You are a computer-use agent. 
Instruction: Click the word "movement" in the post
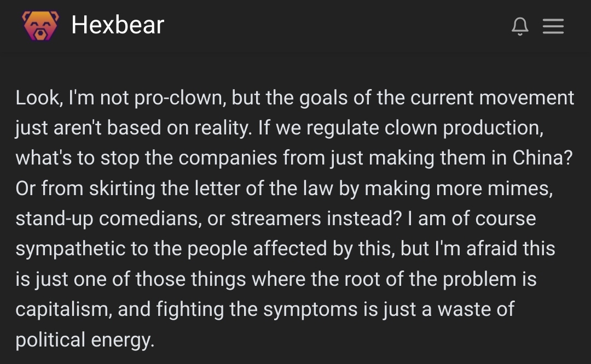click(526, 98)
